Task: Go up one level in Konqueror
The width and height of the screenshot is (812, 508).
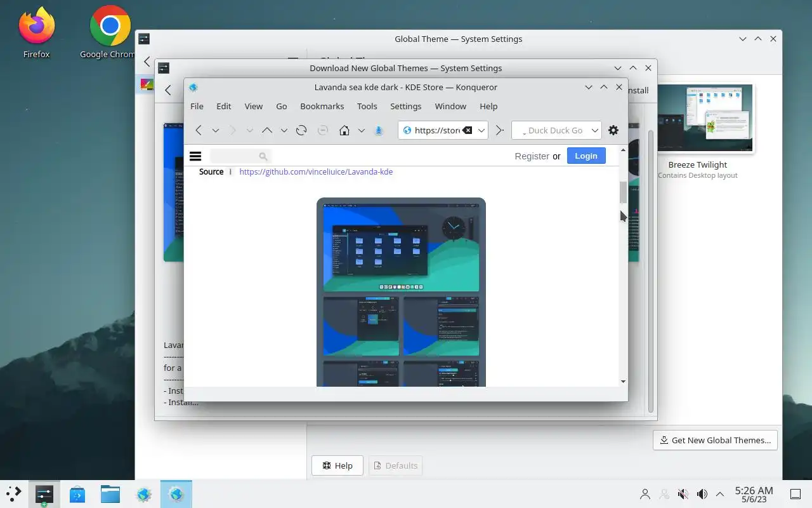Action: point(267,130)
